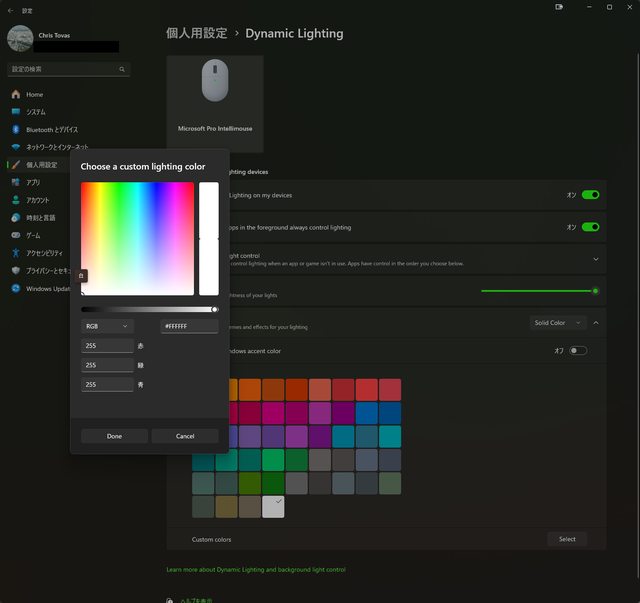Expand the background light control section
640x603 pixels.
(596, 258)
